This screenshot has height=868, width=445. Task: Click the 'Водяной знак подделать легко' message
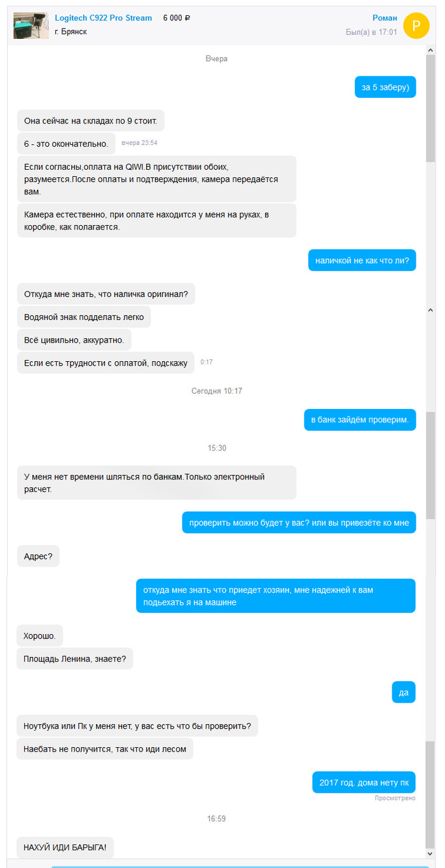pyautogui.click(x=84, y=317)
